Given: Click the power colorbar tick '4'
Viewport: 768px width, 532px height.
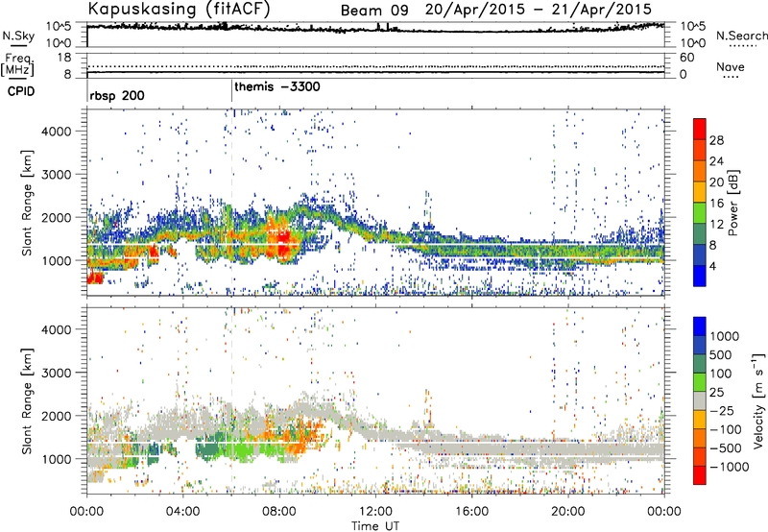Looking at the screenshot, I should 712,266.
